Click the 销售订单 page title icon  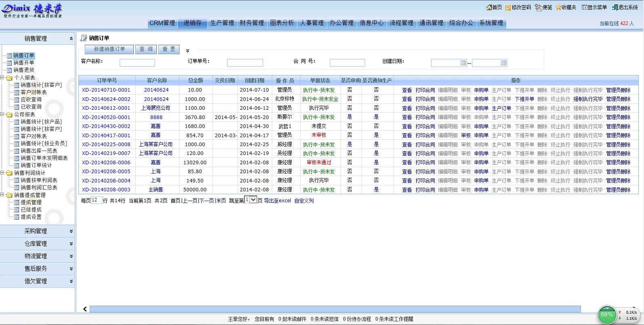click(x=84, y=38)
